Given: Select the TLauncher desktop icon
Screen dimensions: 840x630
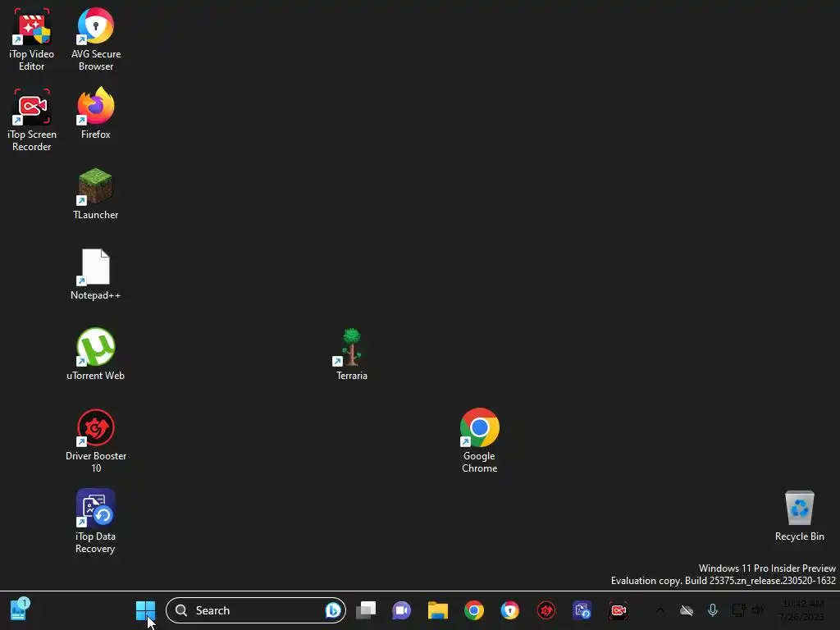Looking at the screenshot, I should tap(95, 194).
